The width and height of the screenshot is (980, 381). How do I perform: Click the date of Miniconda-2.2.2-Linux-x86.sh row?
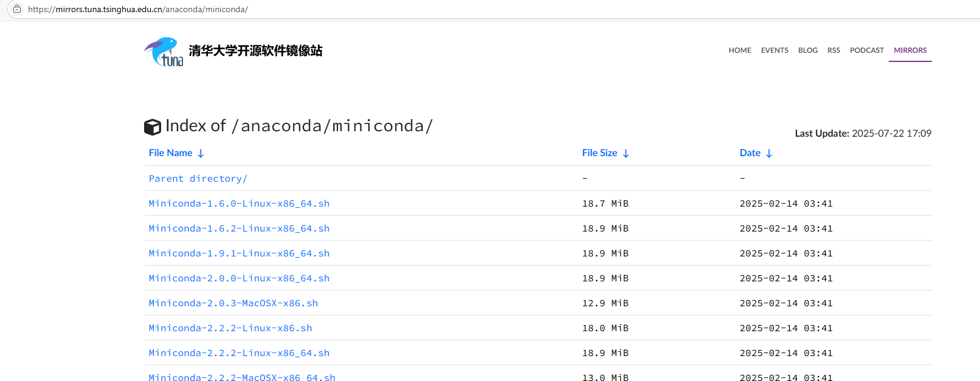tap(786, 328)
